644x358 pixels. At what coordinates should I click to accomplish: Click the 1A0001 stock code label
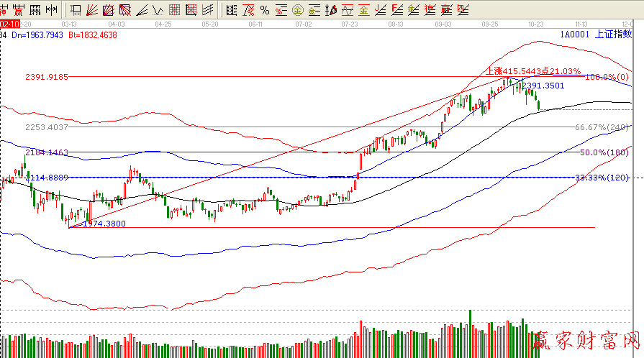coord(575,35)
